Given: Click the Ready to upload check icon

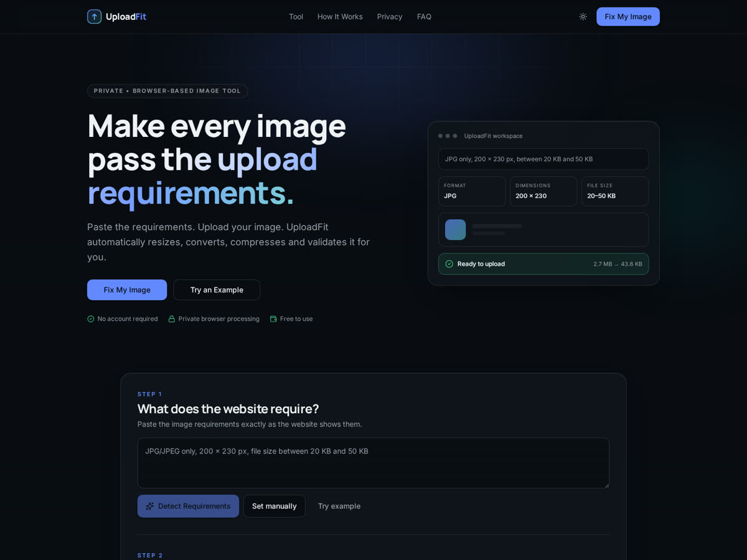Looking at the screenshot, I should [x=449, y=264].
